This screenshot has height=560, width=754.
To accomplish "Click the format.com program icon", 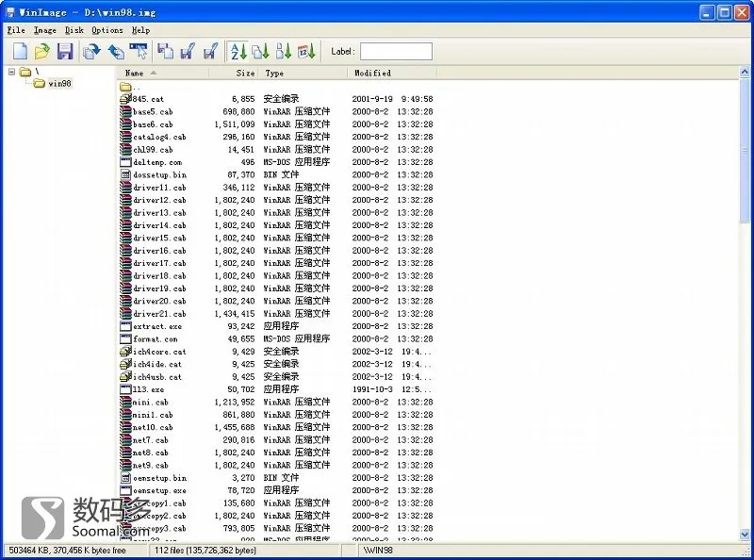I will [125, 338].
